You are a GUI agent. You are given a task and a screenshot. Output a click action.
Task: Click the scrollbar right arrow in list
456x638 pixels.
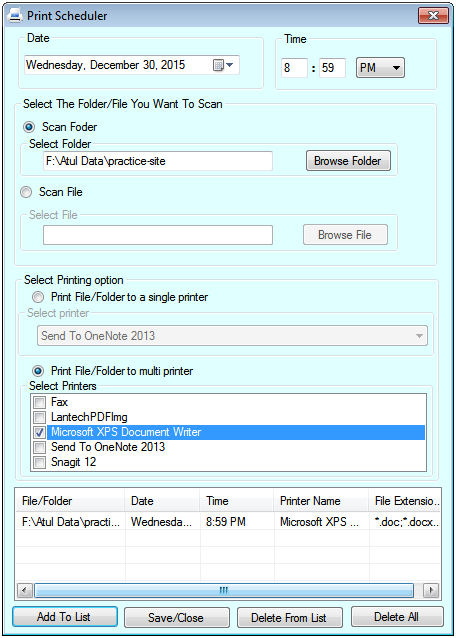coord(431,590)
